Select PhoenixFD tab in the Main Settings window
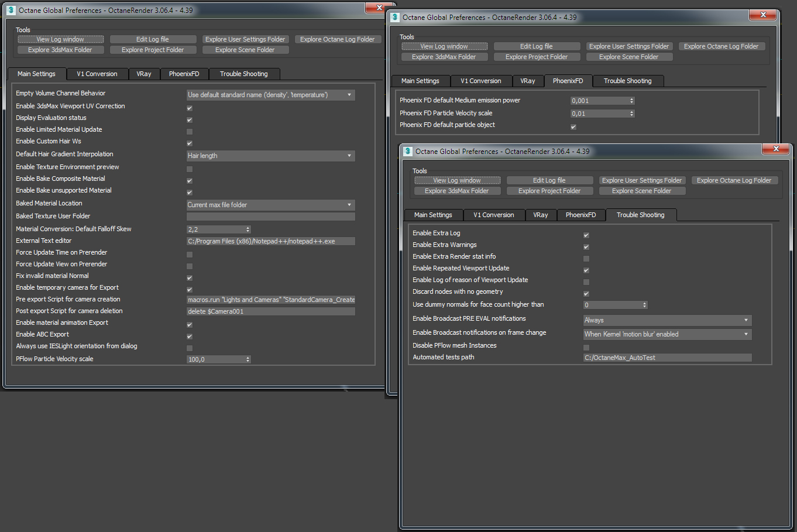The height and width of the screenshot is (532, 797). pyautogui.click(x=184, y=74)
